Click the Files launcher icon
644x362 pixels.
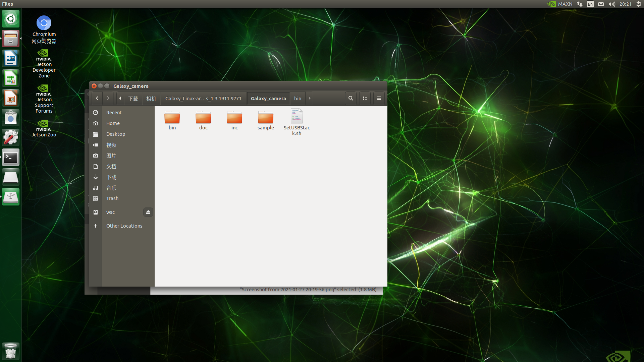[11, 39]
